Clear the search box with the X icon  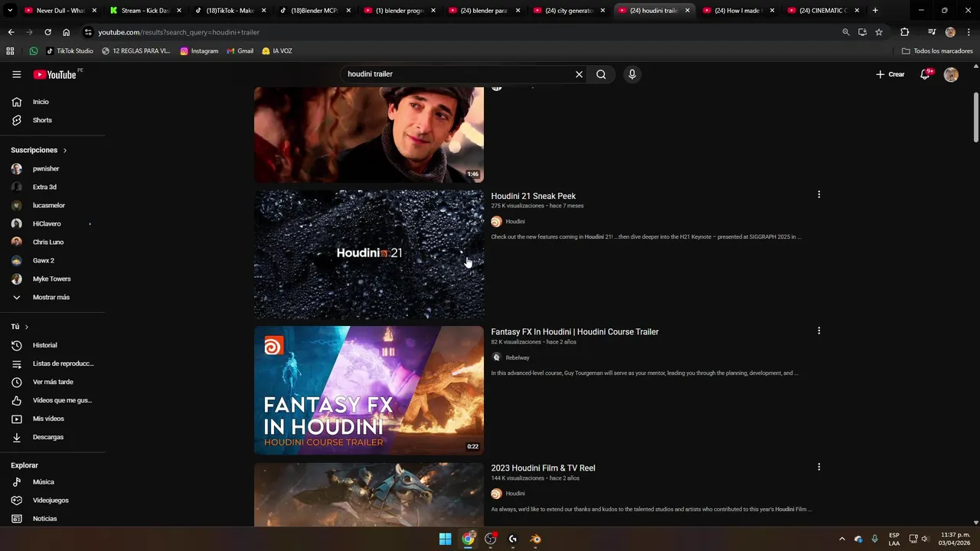579,74
